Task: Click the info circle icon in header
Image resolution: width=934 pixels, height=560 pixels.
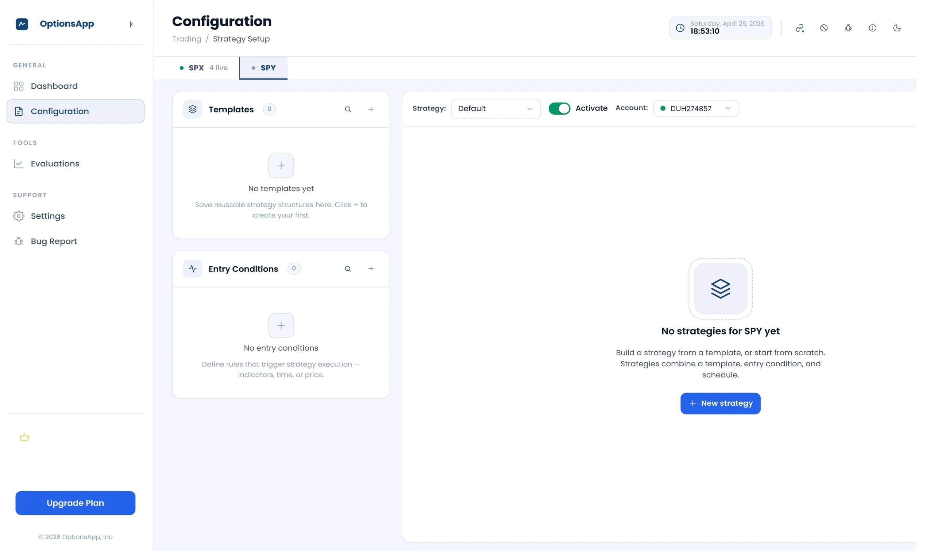Action: tap(872, 28)
